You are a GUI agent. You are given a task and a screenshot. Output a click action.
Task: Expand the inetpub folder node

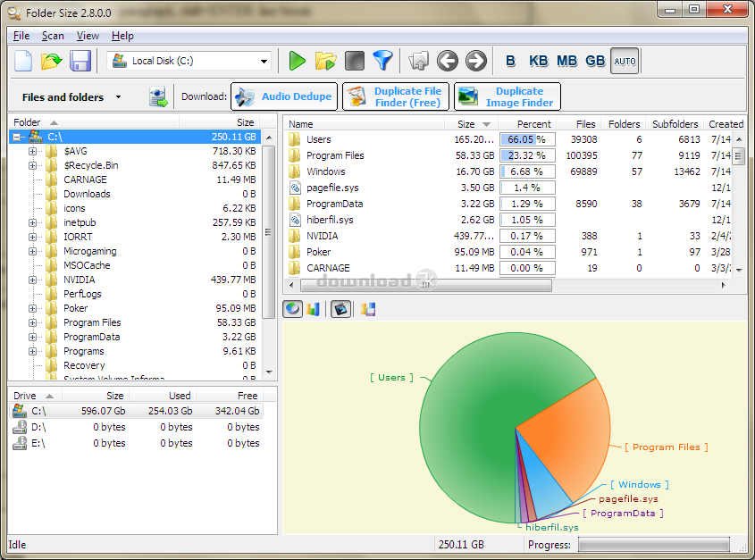[32, 223]
